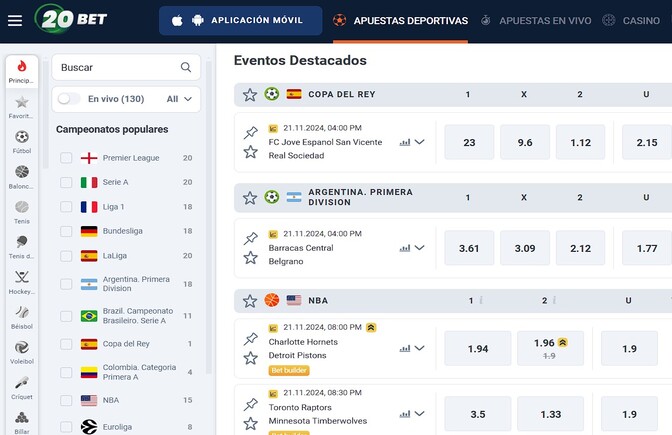The image size is (672, 435).
Task: Open statistics for Charlotte Hornets match
Action: 405,348
